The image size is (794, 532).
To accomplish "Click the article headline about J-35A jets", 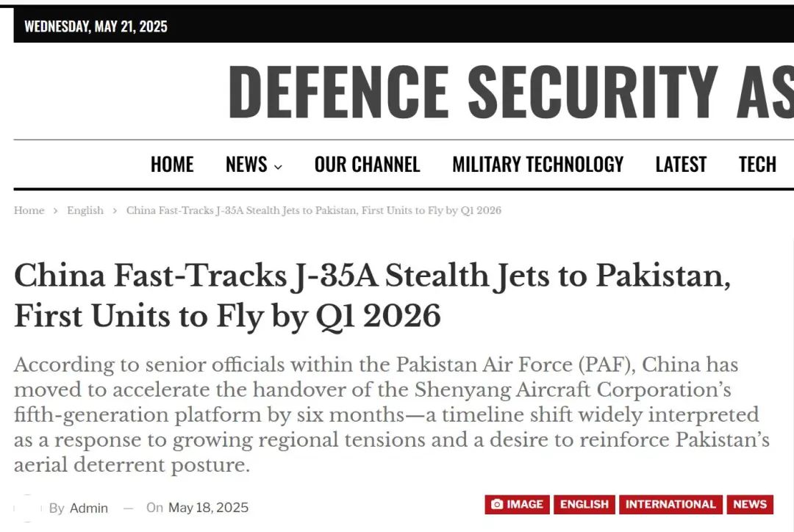I will pyautogui.click(x=372, y=295).
